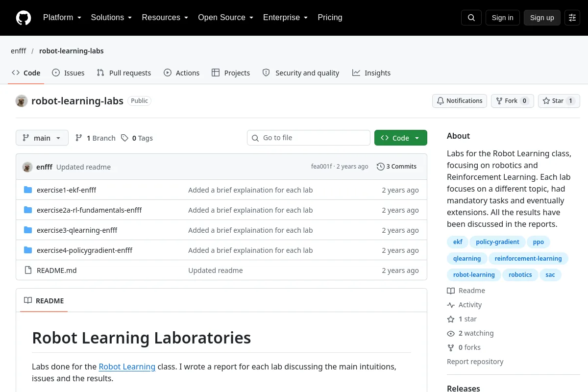Open the exercise1-ekf-enfff folder name
Image resolution: width=588 pixels, height=392 pixels.
click(x=67, y=190)
